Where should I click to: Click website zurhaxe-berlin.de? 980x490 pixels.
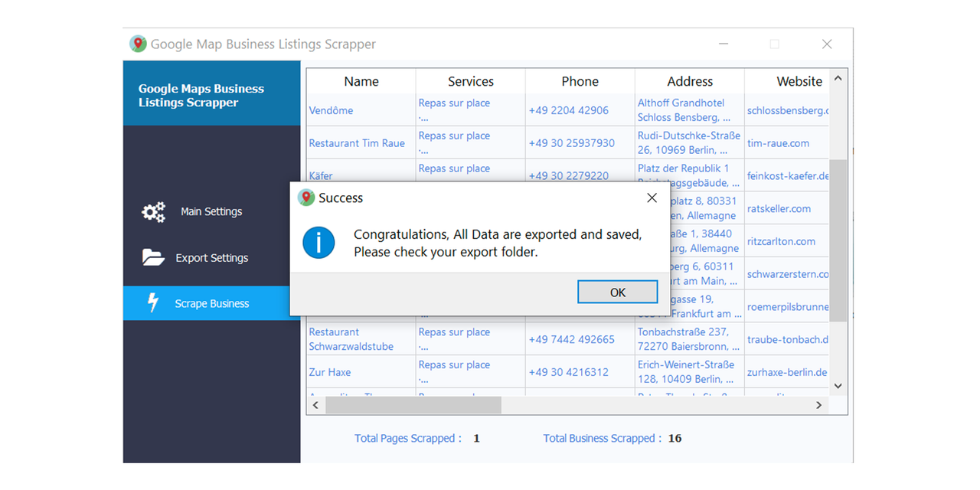coord(787,372)
